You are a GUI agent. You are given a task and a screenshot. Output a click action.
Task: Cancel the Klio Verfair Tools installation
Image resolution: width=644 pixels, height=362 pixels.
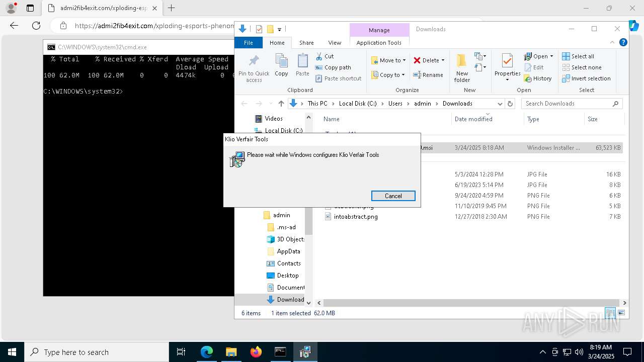pyautogui.click(x=393, y=196)
